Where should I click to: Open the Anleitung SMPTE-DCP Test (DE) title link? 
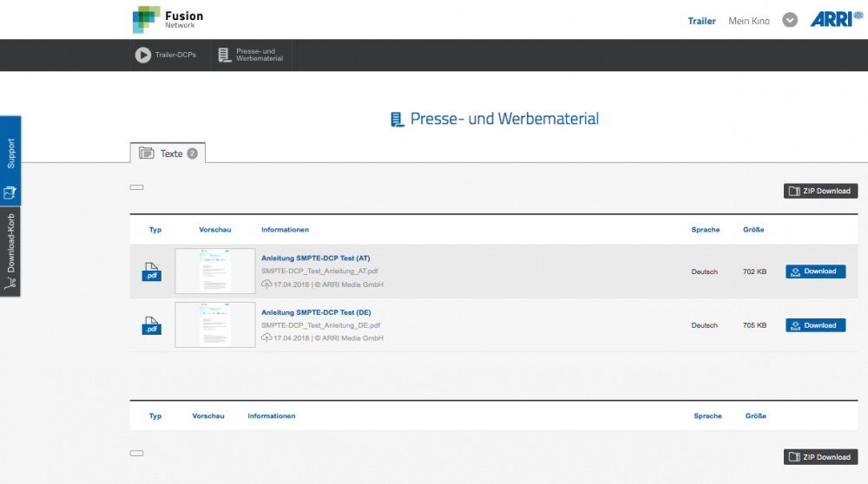[316, 312]
